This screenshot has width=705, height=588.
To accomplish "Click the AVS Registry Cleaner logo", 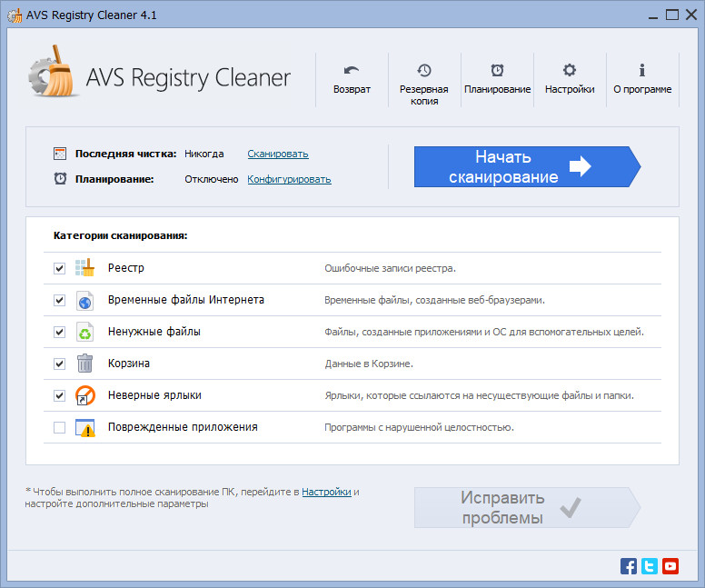I will coord(160,78).
